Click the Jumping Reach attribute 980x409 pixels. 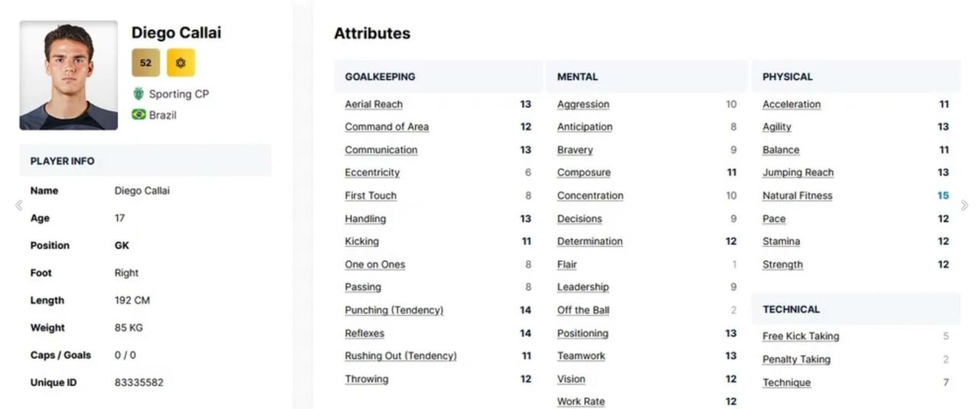(x=798, y=173)
